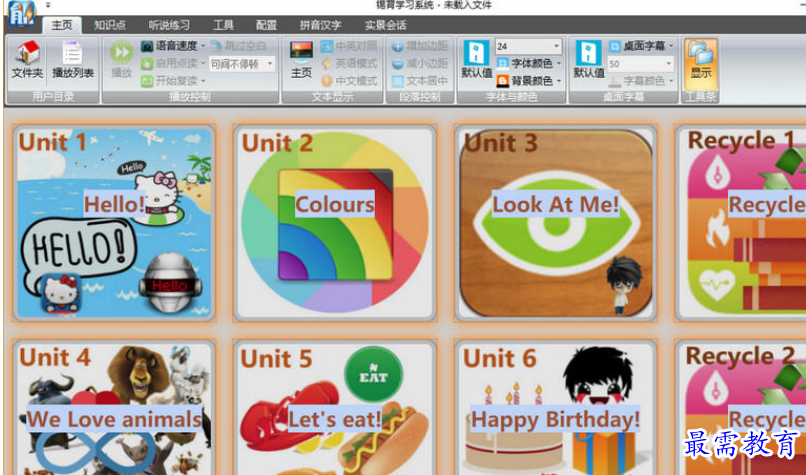
Task: Click the application logo icon
Action: [x=22, y=13]
